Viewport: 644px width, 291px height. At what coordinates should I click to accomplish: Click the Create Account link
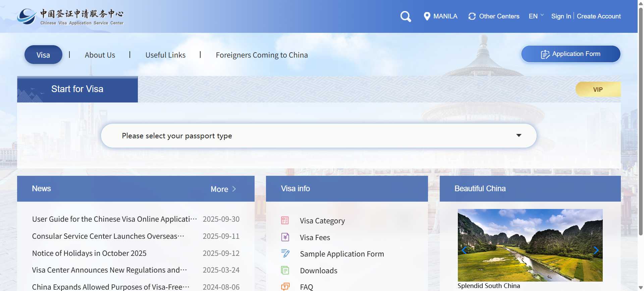(598, 16)
